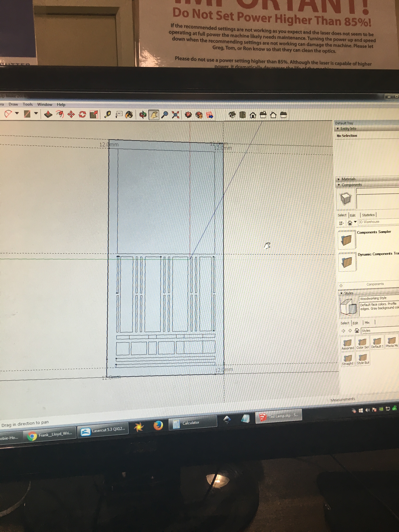Screen dimensions: 399x532
Task: Select the Push/Pull tool
Action: coord(48,114)
